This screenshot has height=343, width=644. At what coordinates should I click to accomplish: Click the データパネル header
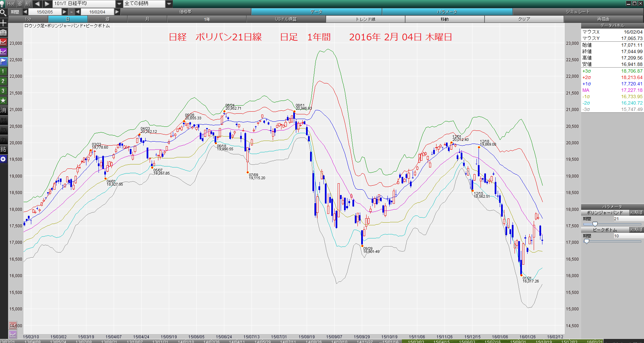(612, 26)
